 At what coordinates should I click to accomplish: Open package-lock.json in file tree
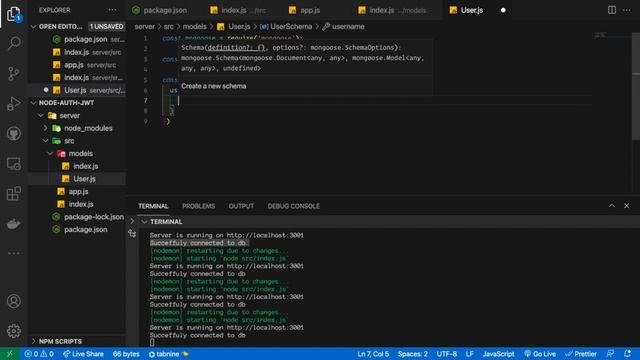[77, 217]
